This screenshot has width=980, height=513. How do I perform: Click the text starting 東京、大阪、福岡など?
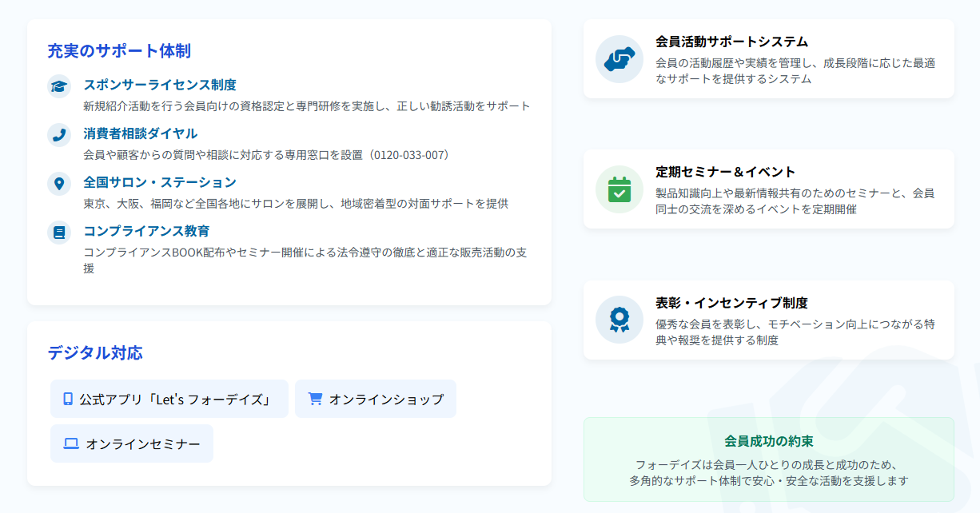coord(296,204)
